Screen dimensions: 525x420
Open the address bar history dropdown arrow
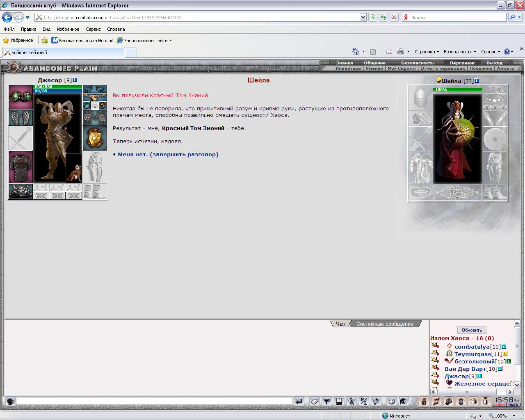click(x=363, y=17)
